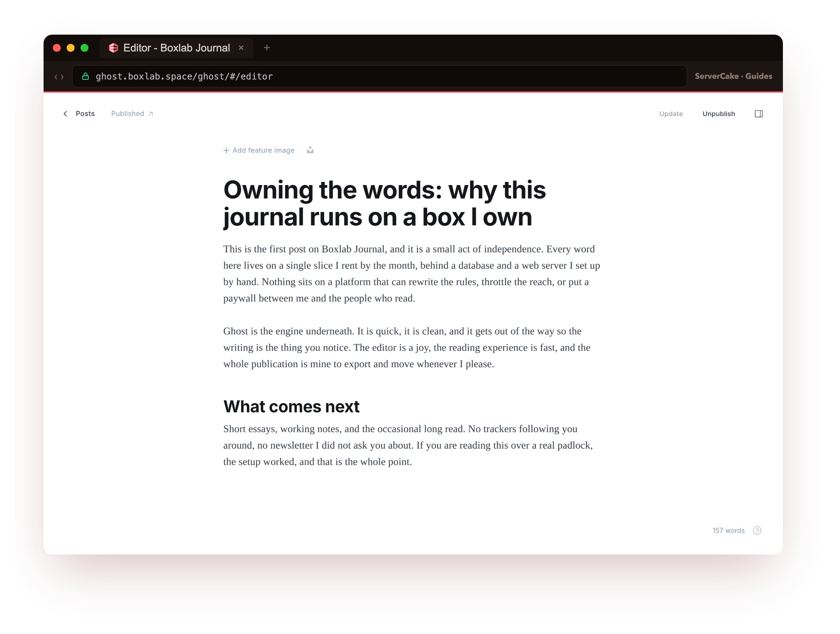This screenshot has width=840, height=634.
Task: Click the Unpublish button
Action: point(719,114)
